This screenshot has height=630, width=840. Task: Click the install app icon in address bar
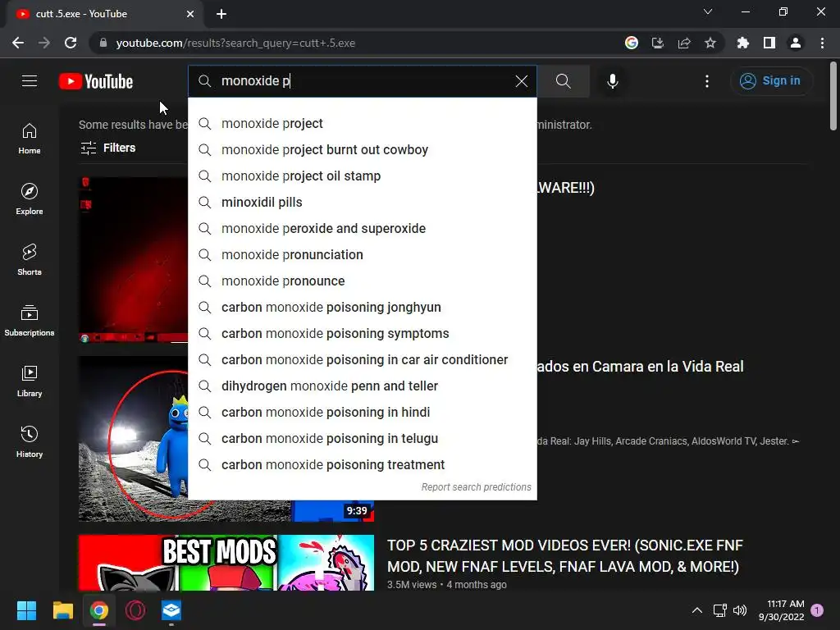[658, 43]
